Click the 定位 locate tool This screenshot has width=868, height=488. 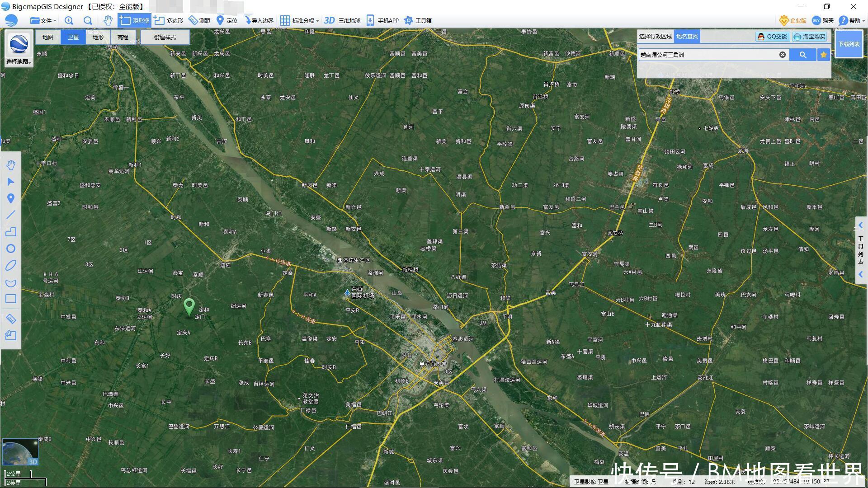click(x=227, y=20)
